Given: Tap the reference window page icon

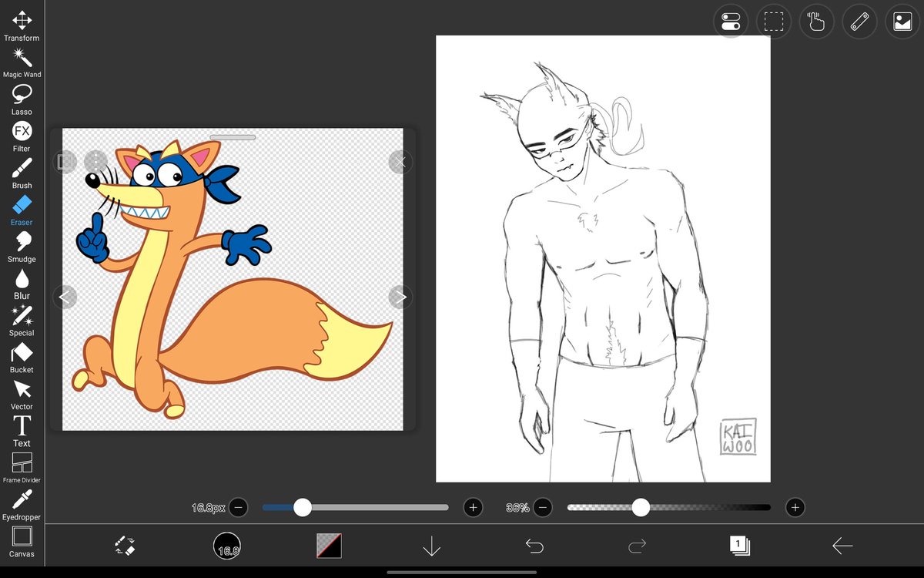Looking at the screenshot, I should (65, 162).
